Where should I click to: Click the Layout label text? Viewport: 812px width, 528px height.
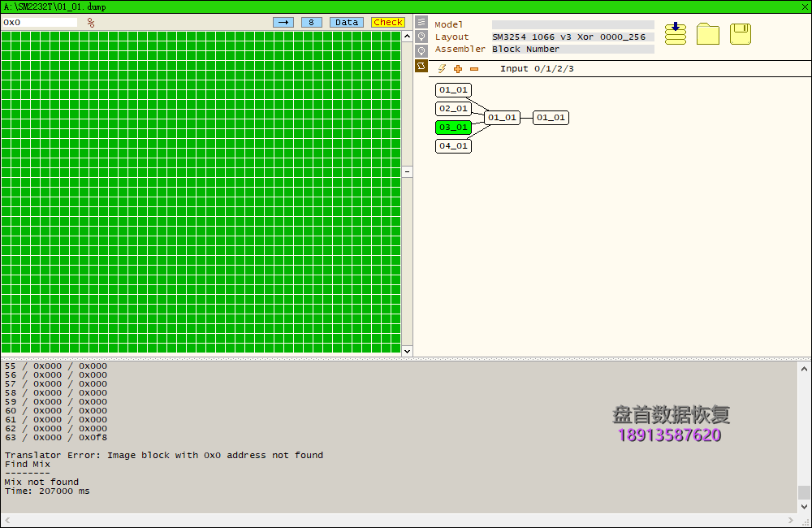[x=451, y=37]
